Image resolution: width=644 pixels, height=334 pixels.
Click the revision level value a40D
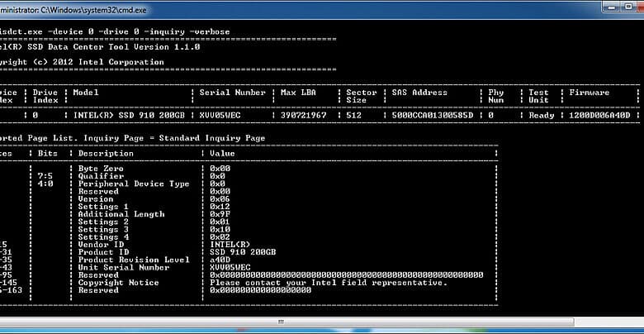[x=220, y=260]
